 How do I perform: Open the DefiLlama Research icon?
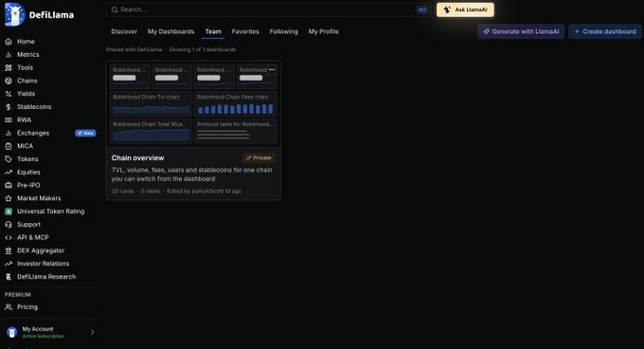[x=9, y=277]
